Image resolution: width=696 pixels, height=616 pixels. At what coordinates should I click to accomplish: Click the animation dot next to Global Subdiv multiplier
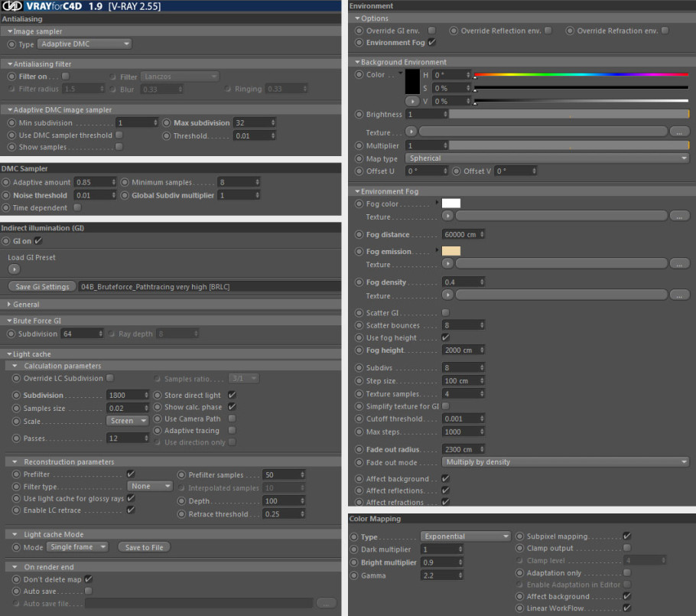125,195
